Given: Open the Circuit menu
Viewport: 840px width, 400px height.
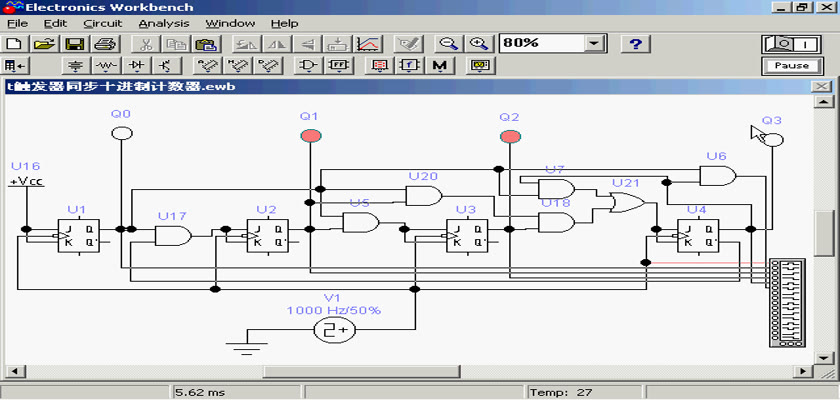Looking at the screenshot, I should pyautogui.click(x=102, y=23).
